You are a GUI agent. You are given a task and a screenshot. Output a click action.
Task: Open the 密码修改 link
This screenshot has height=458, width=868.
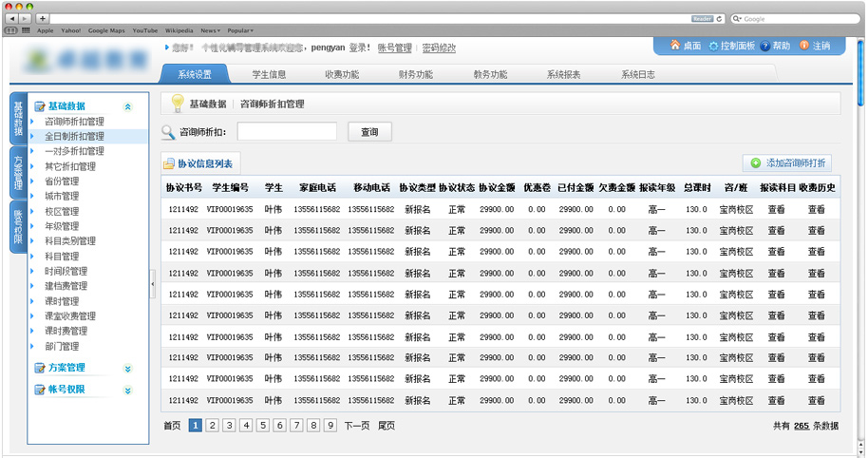(439, 48)
